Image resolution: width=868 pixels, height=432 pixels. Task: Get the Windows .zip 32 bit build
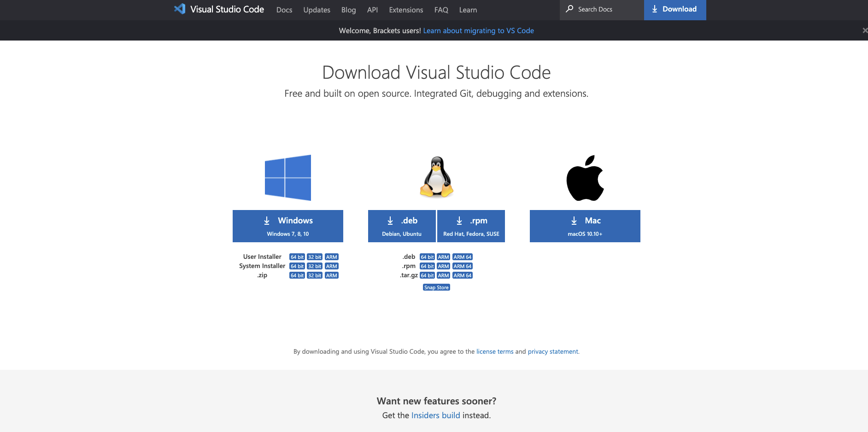point(315,275)
